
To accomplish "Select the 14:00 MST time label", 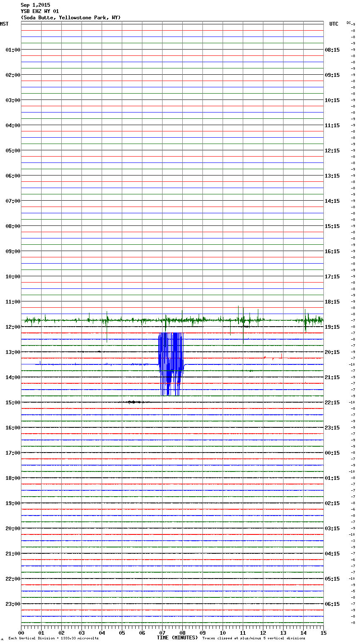I will pos(13,377).
